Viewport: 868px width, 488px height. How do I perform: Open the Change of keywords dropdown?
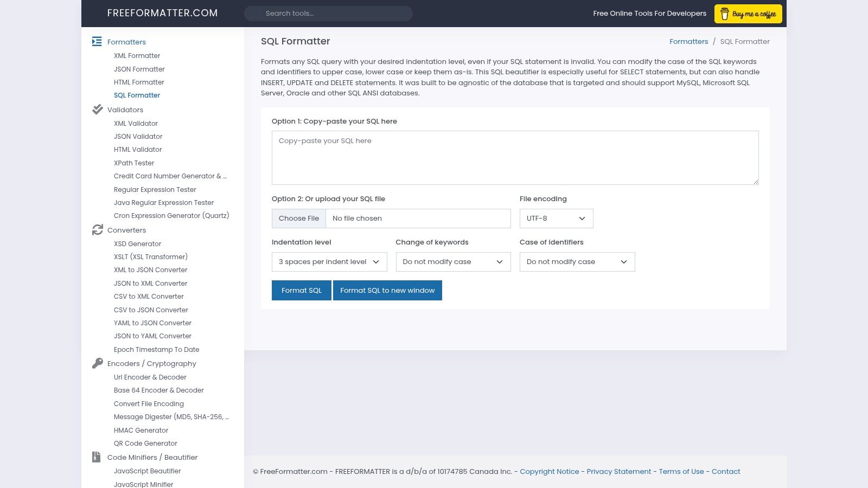click(453, 261)
